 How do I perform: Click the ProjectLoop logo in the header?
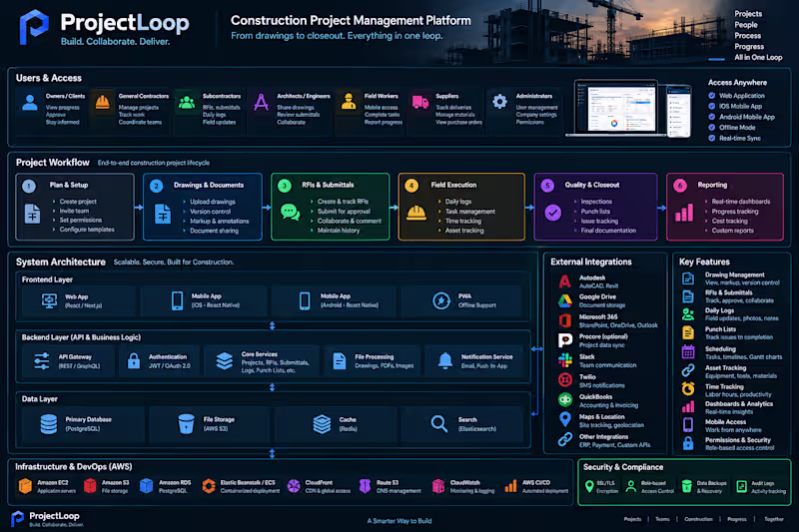(x=34, y=27)
